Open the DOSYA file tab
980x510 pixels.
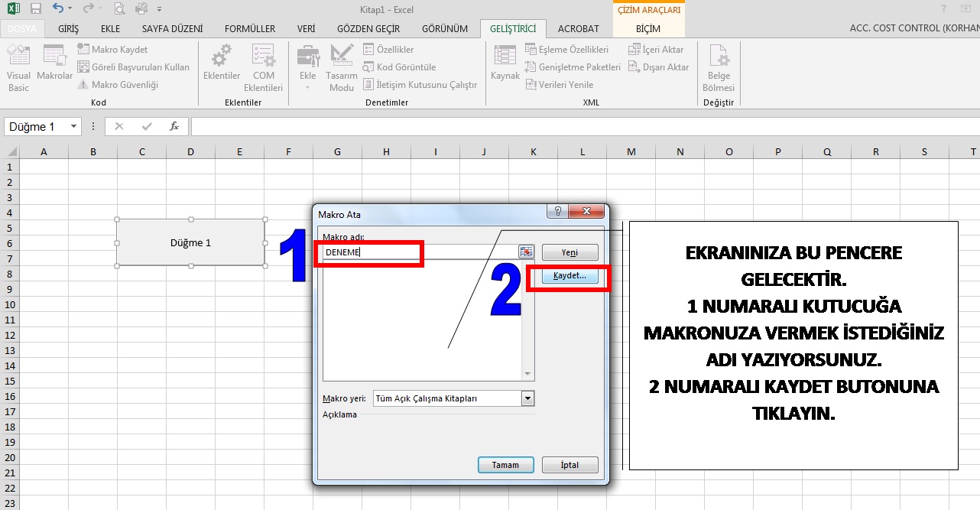[x=23, y=28]
